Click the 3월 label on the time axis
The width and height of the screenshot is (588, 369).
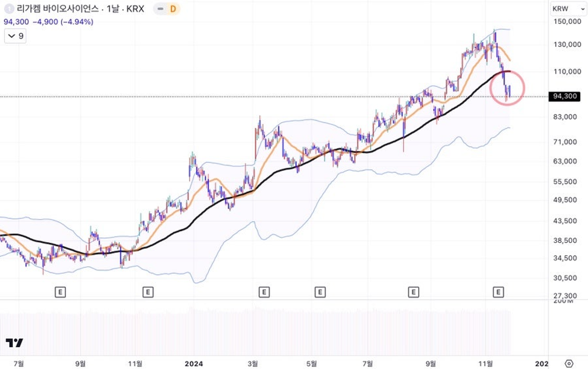click(x=253, y=363)
